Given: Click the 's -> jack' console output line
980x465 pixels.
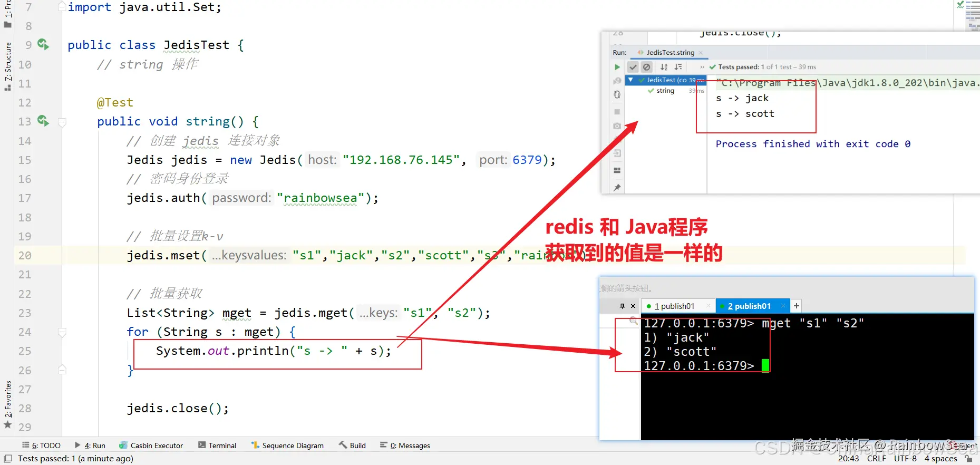Looking at the screenshot, I should pyautogui.click(x=742, y=98).
